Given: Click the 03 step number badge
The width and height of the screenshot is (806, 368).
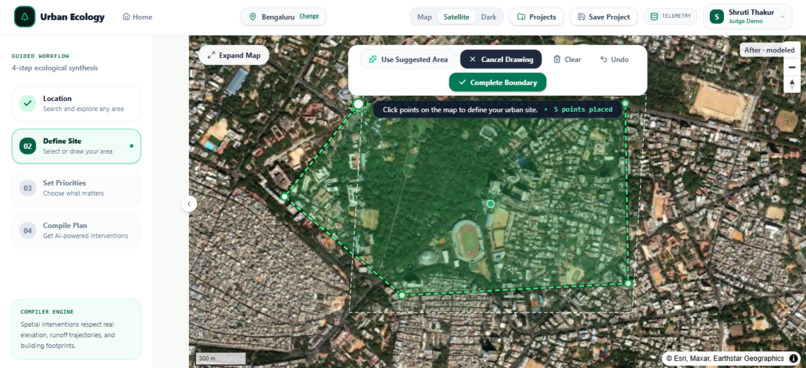Looking at the screenshot, I should coord(28,188).
